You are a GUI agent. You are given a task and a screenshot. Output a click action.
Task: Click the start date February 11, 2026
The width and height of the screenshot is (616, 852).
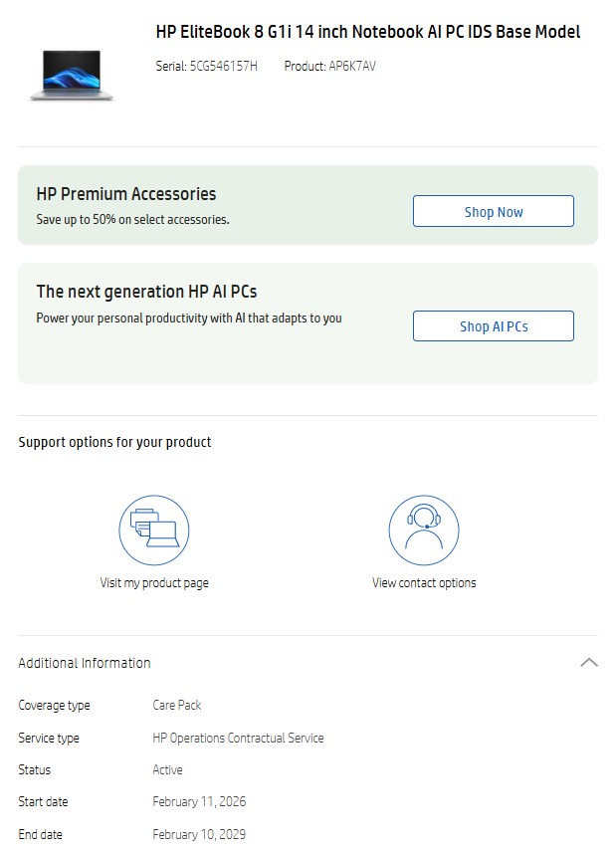point(199,801)
